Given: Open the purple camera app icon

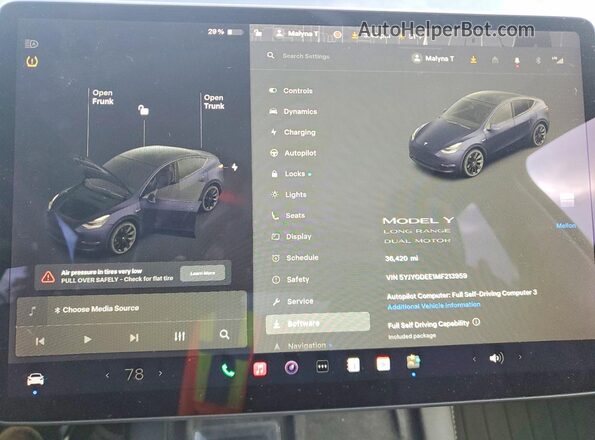Looking at the screenshot, I should tap(291, 367).
